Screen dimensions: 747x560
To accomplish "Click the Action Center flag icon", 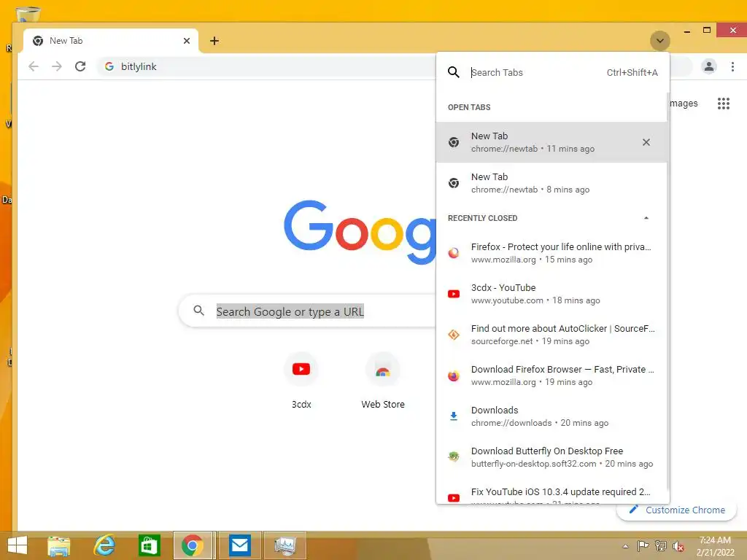I will [643, 545].
